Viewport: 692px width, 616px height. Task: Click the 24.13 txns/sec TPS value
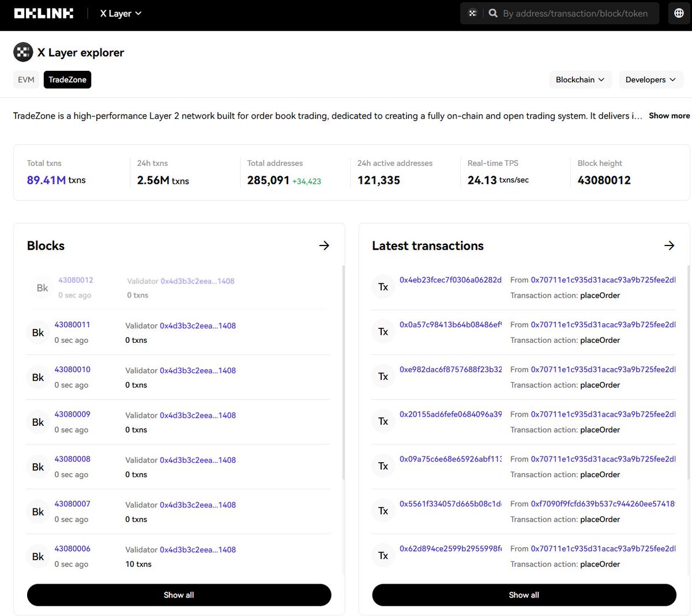(498, 180)
